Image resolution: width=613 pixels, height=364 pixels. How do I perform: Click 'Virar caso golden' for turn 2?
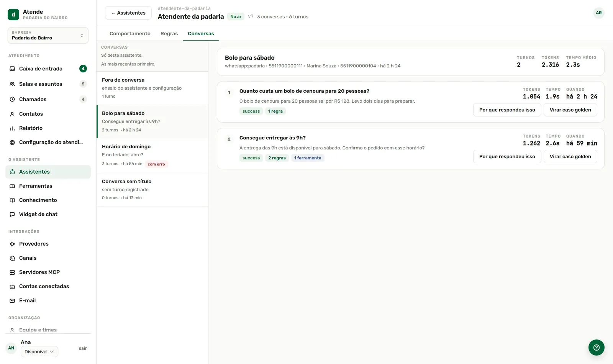570,157
